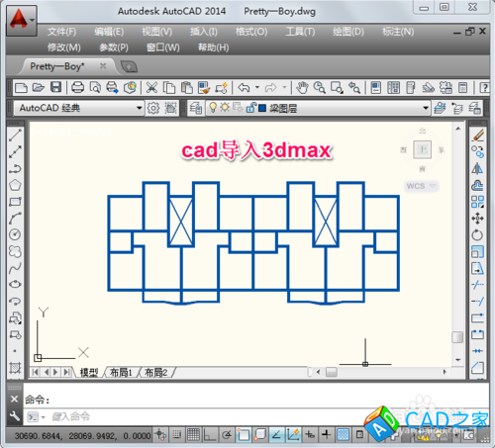The width and height of the screenshot is (495, 448).
Task: Toggle layer freeze sun icon
Action: click(225, 107)
